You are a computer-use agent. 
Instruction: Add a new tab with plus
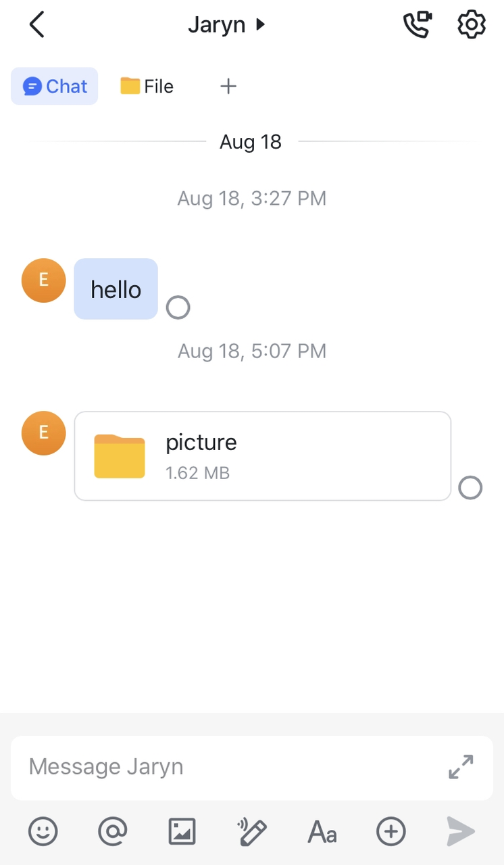228,86
